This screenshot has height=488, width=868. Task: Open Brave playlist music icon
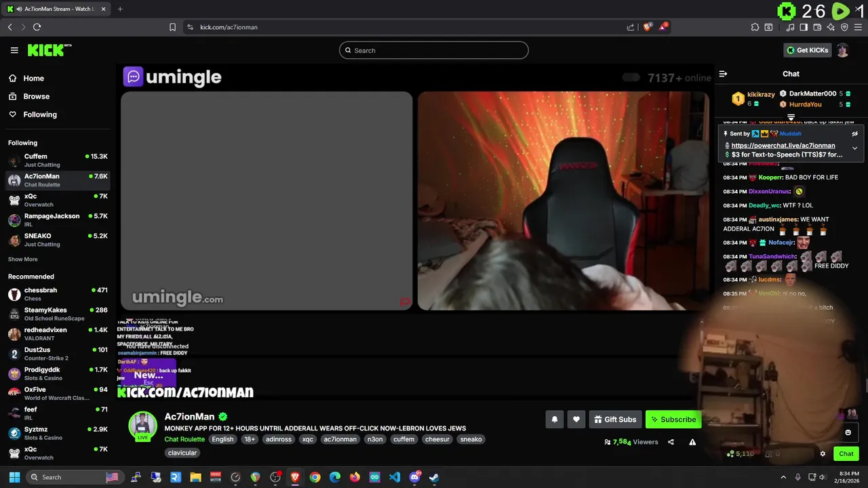(x=791, y=27)
